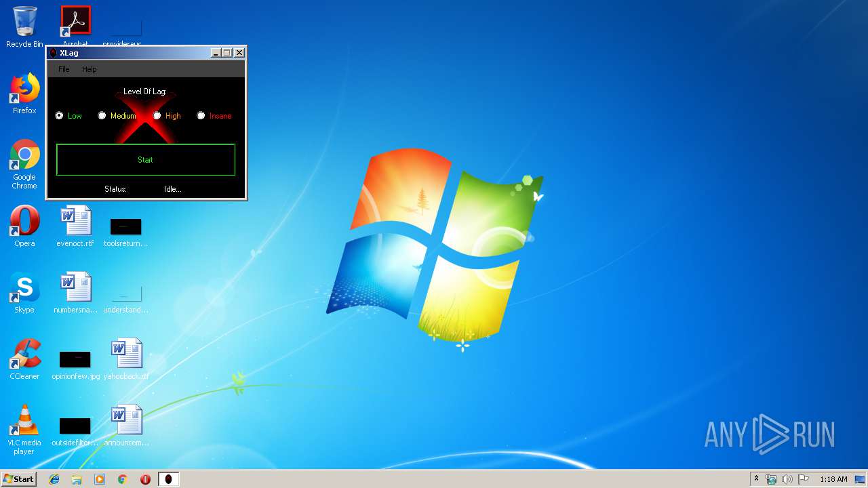Open Windows Explorer from the taskbar
Screen dimensions: 868x488
pos(77,479)
